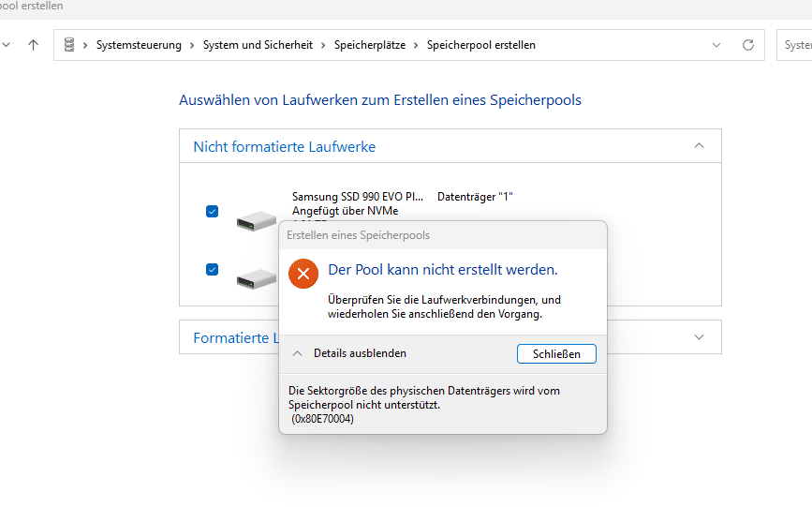Click the Nicht formatierte Laufwerke header text

[x=284, y=147]
